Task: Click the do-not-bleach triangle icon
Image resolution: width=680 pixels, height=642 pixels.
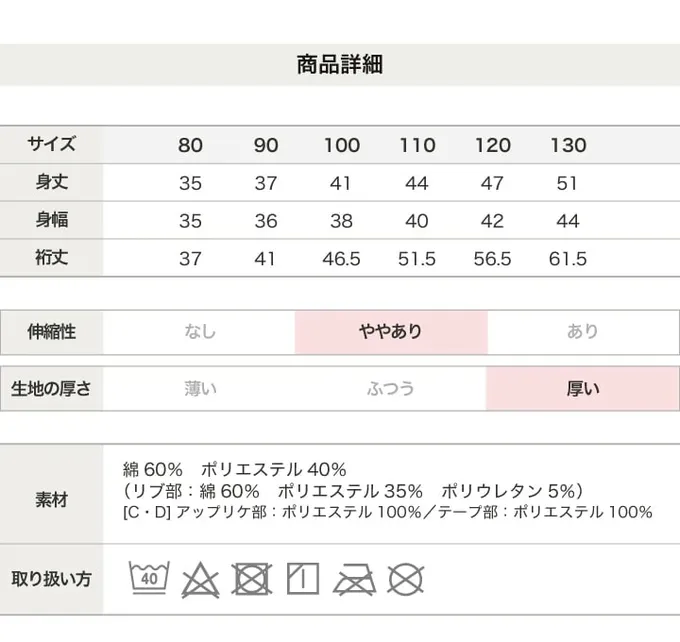Action: (x=201, y=578)
